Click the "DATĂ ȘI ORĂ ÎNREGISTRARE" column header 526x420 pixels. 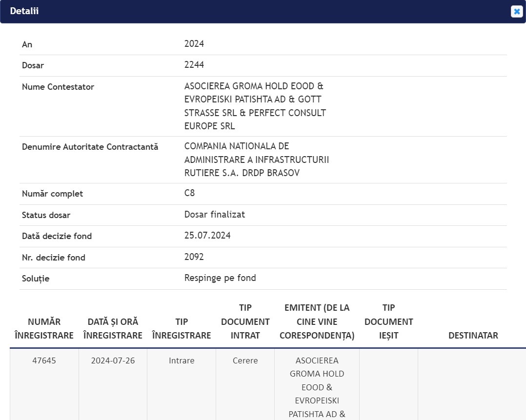[x=113, y=328]
